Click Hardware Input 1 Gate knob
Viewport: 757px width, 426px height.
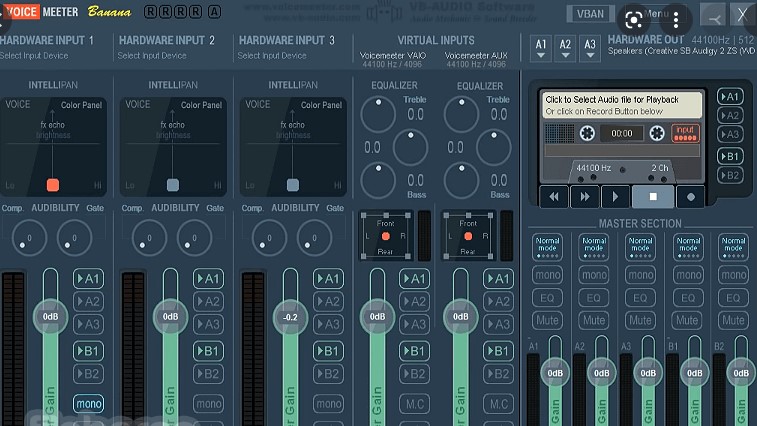pos(74,238)
